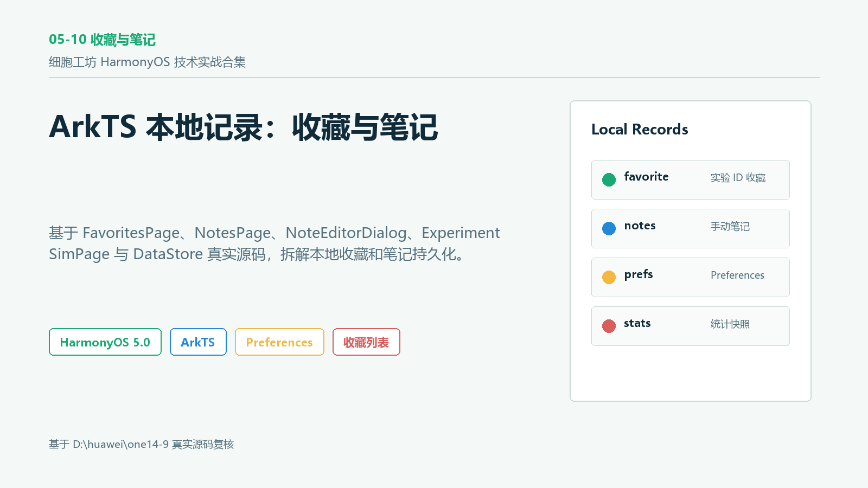Click the 实验 ID 收藏 description

click(738, 178)
